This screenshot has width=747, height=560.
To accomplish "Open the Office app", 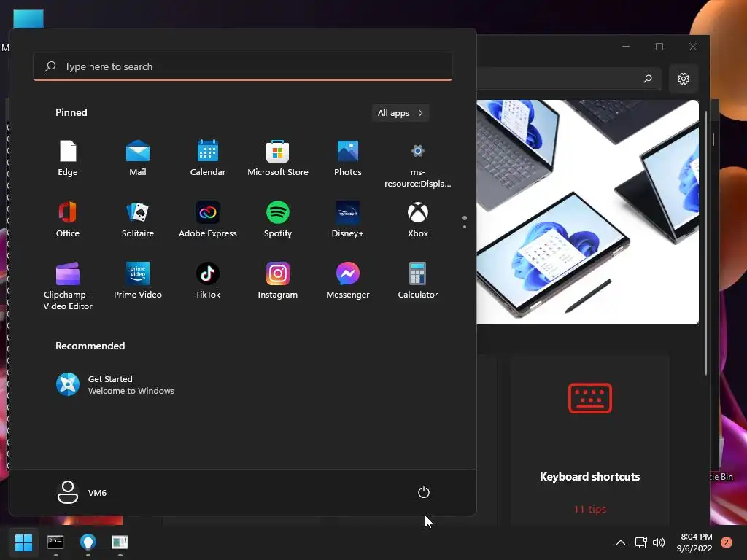I will click(x=68, y=219).
